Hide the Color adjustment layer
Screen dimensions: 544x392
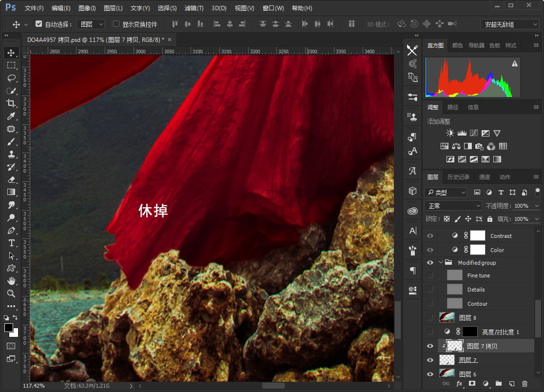(x=430, y=250)
